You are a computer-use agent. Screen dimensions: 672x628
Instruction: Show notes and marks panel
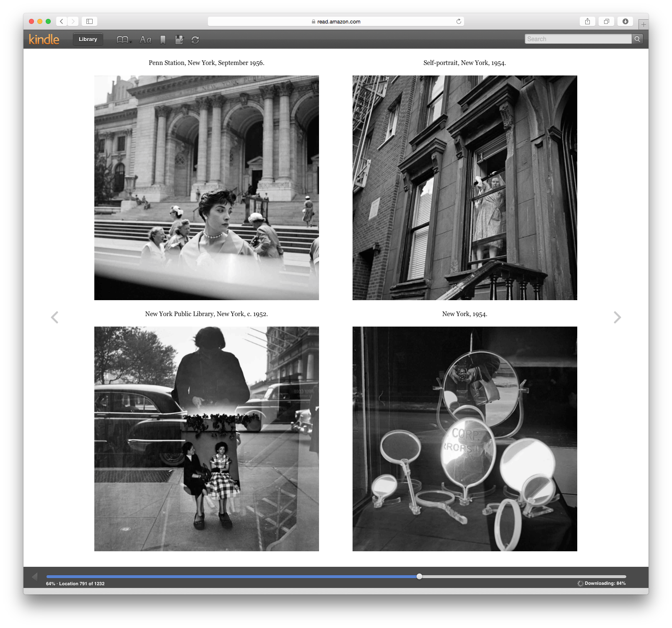[x=179, y=40]
